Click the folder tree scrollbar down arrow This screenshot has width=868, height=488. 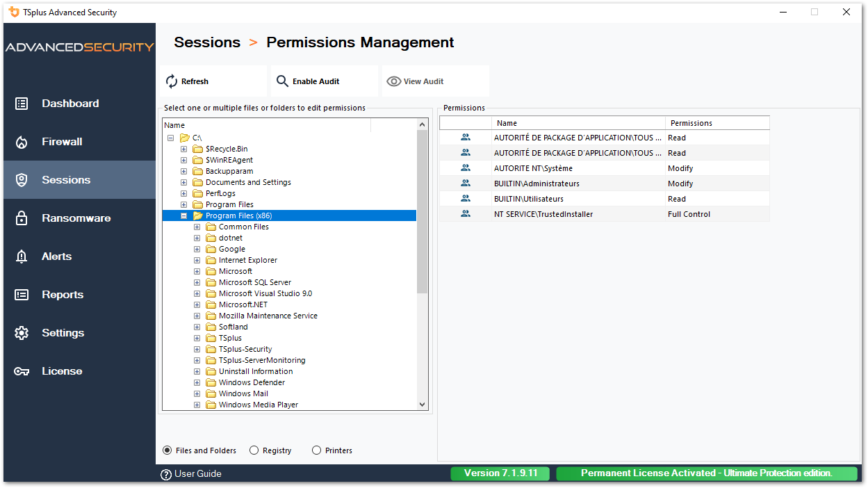pos(422,405)
